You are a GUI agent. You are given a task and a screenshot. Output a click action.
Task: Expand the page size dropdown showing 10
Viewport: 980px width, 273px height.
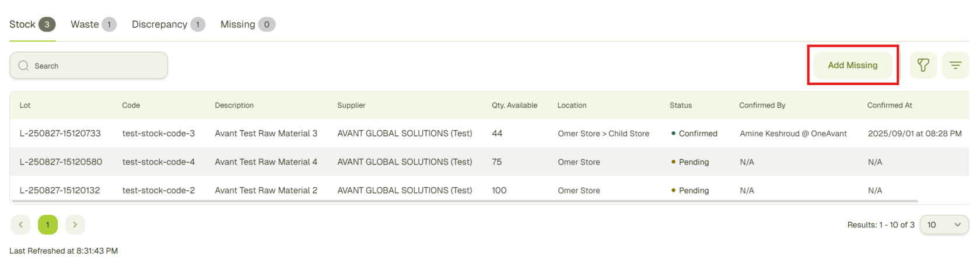(x=943, y=225)
